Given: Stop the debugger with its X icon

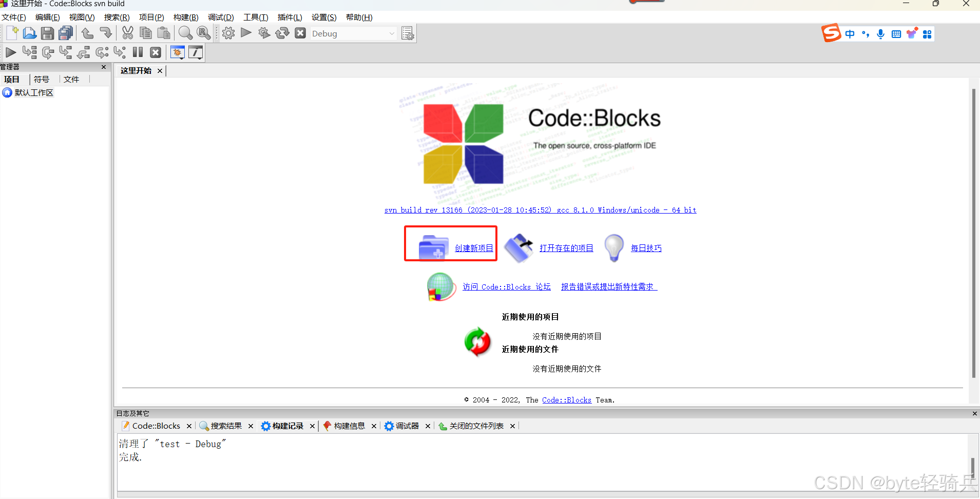Looking at the screenshot, I should click(156, 52).
